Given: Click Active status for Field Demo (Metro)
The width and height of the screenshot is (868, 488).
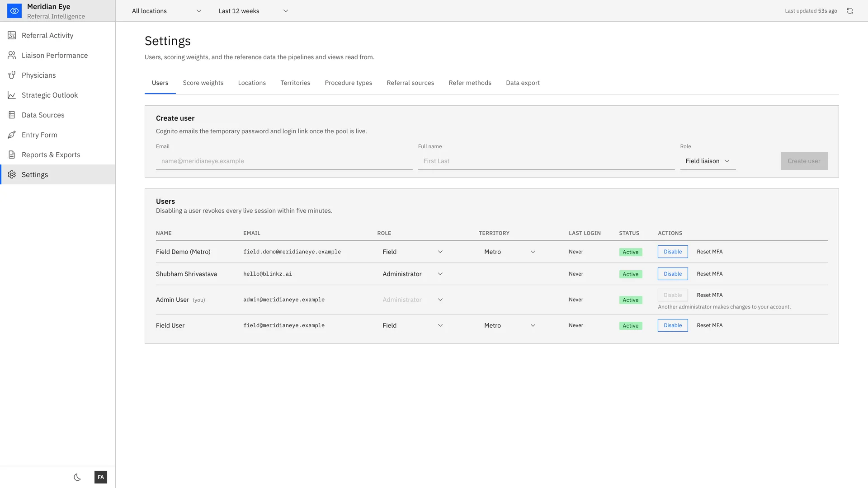Looking at the screenshot, I should click(631, 252).
